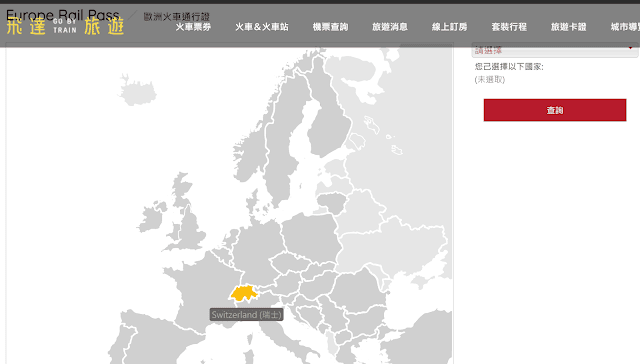
Task: Go to the 旅遊卡證 section
Action: [569, 27]
